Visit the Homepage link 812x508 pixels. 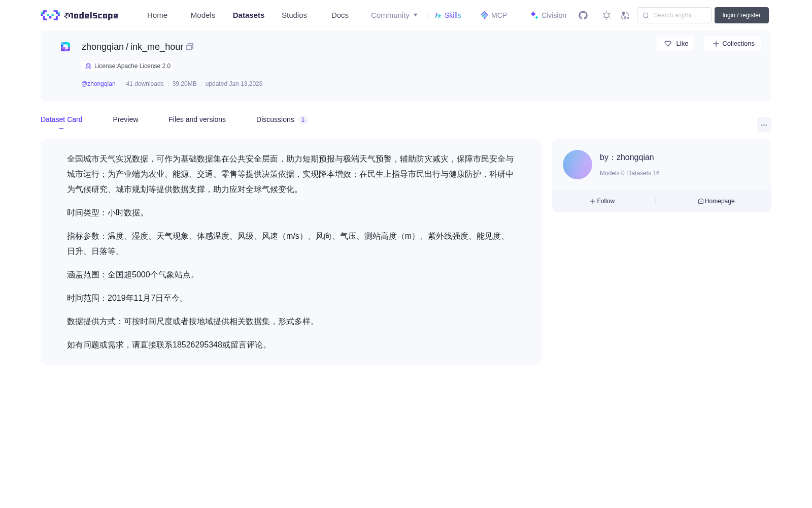point(716,201)
